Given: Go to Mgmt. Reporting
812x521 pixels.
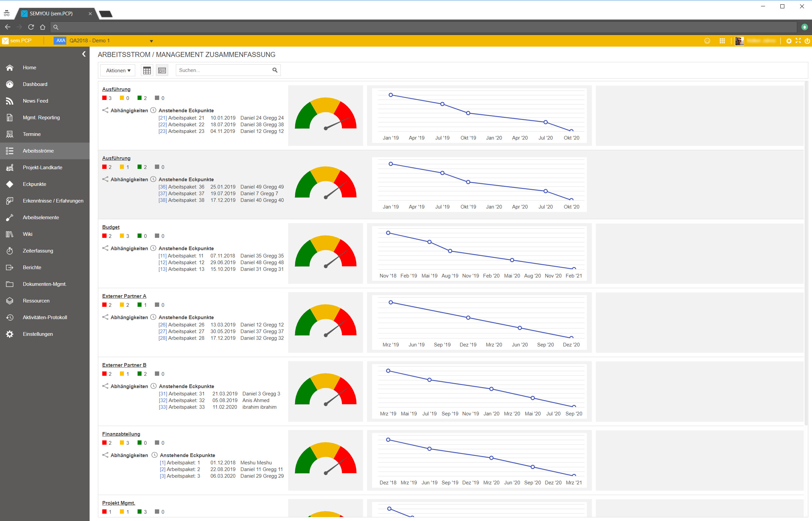Looking at the screenshot, I should tap(45, 117).
